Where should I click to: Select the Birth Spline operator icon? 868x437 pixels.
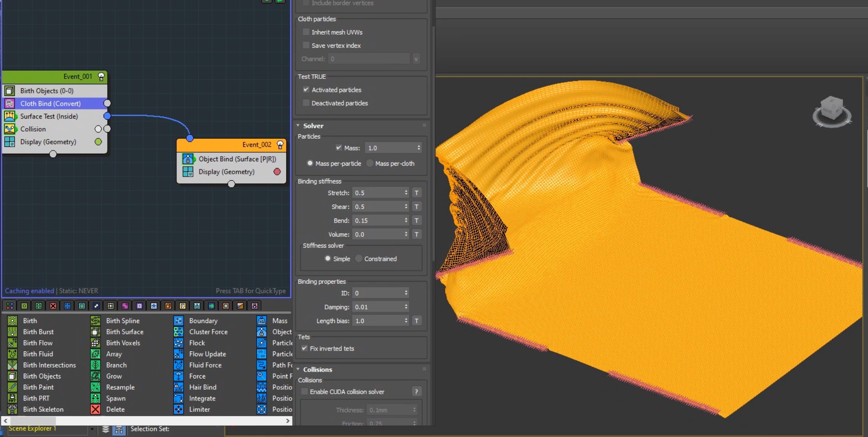[95, 321]
